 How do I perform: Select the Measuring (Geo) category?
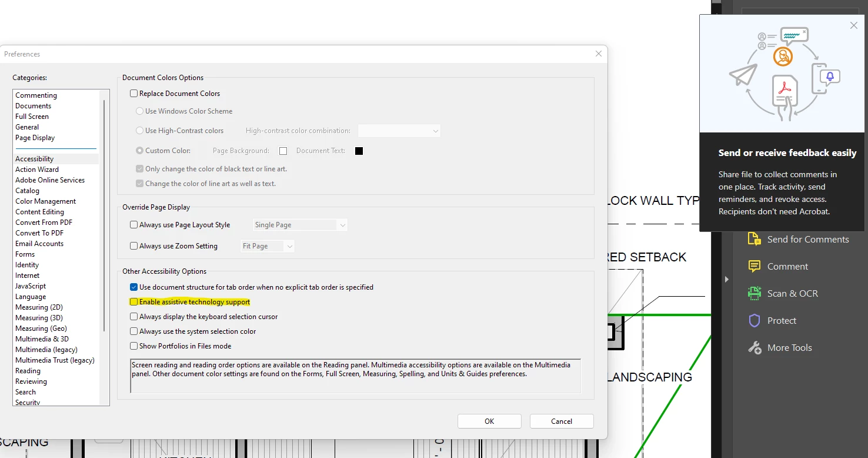41,328
